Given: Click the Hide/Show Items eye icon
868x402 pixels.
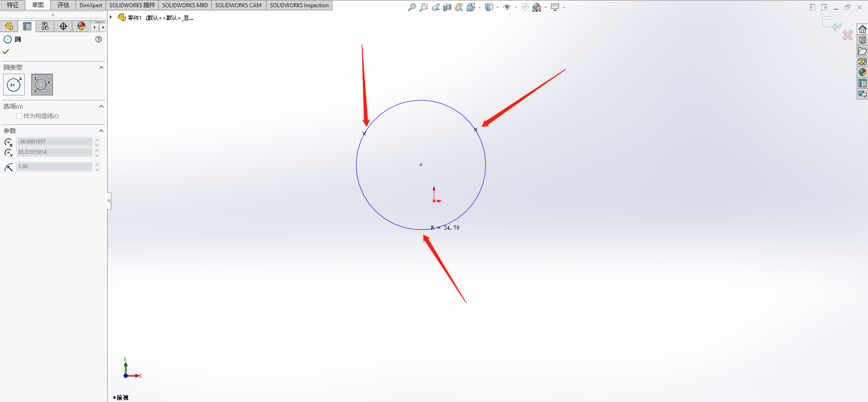Looking at the screenshot, I should click(507, 7).
